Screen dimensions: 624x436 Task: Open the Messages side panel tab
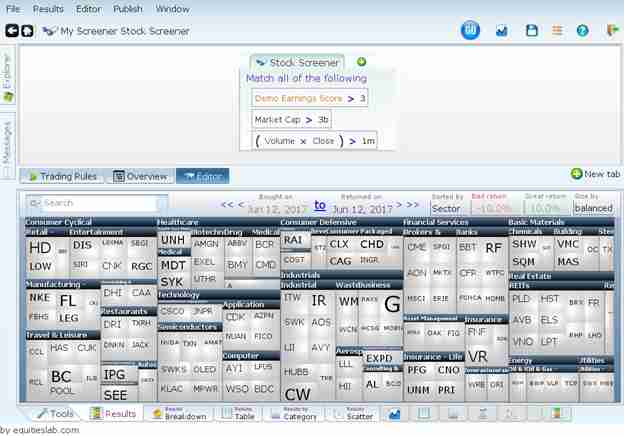(x=8, y=146)
